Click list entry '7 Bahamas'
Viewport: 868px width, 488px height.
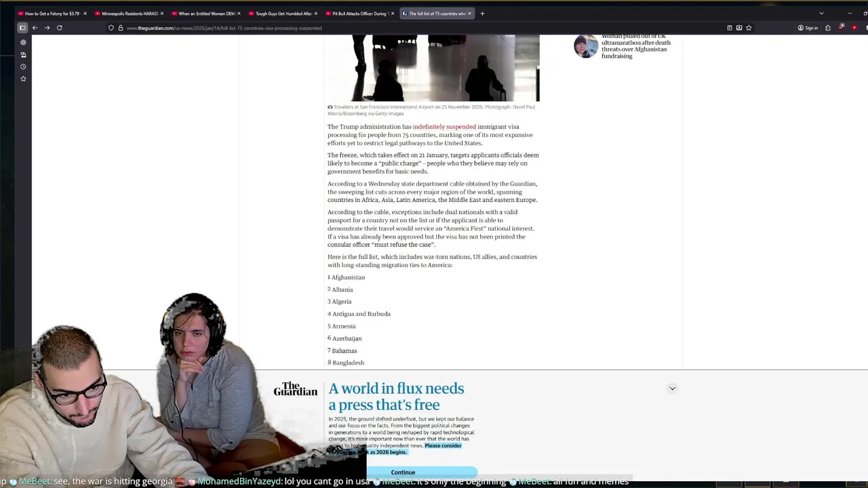click(x=342, y=350)
